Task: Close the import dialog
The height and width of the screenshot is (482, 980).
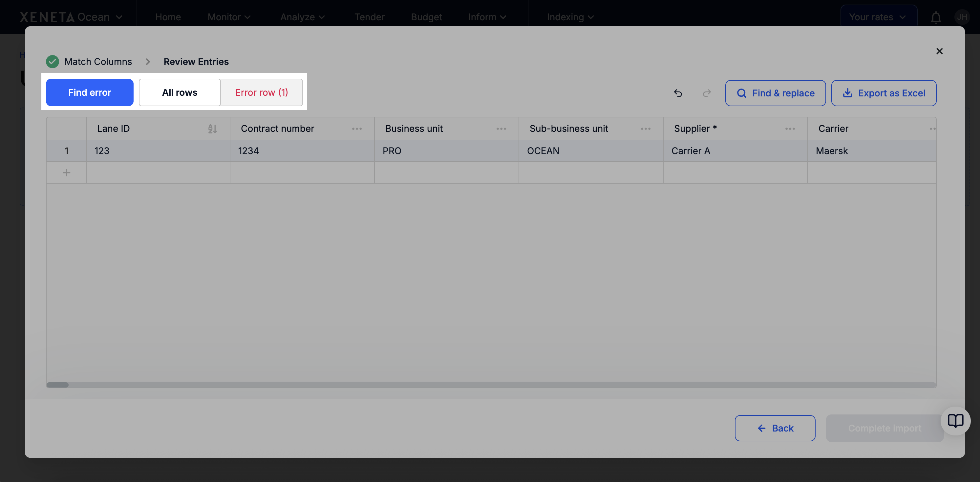Action: coord(939,51)
